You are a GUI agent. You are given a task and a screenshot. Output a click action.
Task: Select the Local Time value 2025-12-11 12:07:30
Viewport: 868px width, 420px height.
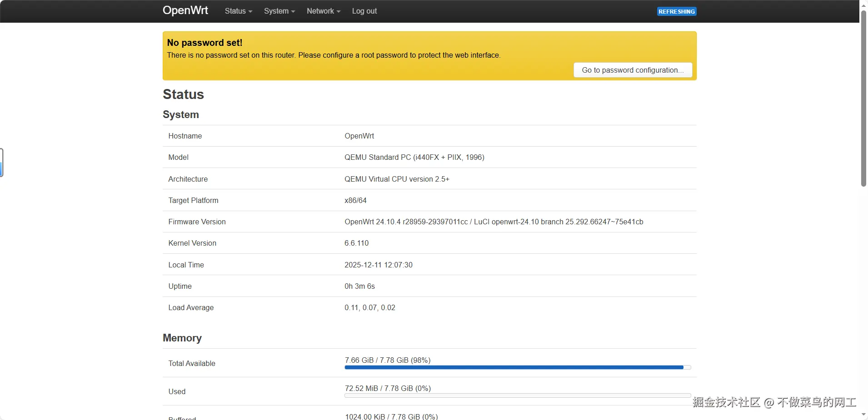(x=379, y=265)
